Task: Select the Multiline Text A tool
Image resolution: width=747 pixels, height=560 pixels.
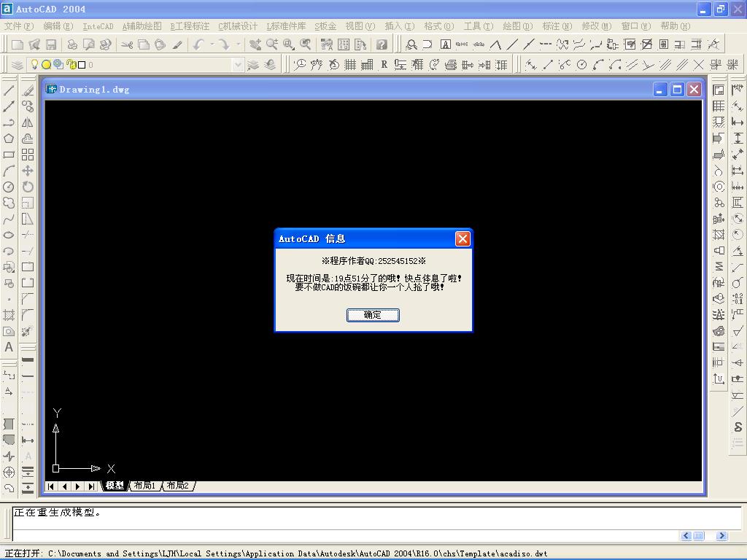Action: 9,347
